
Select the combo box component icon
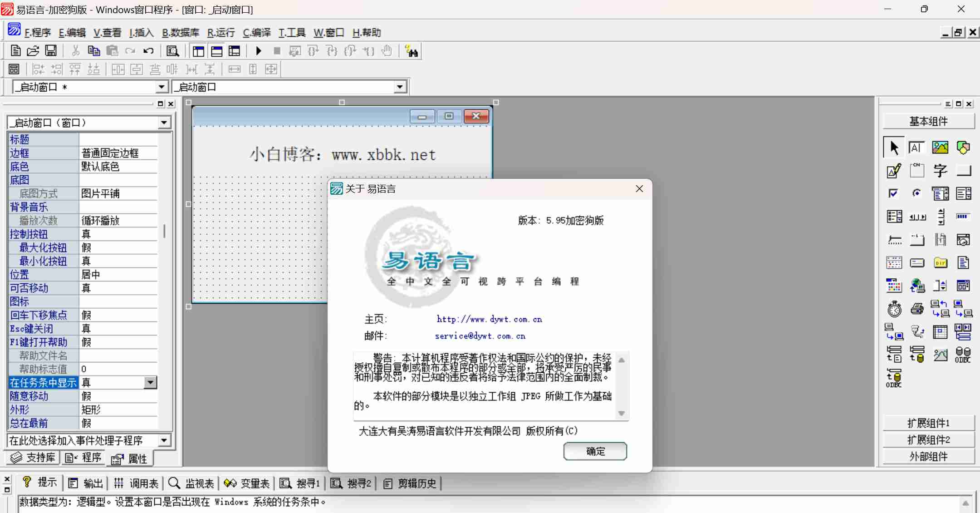point(940,194)
